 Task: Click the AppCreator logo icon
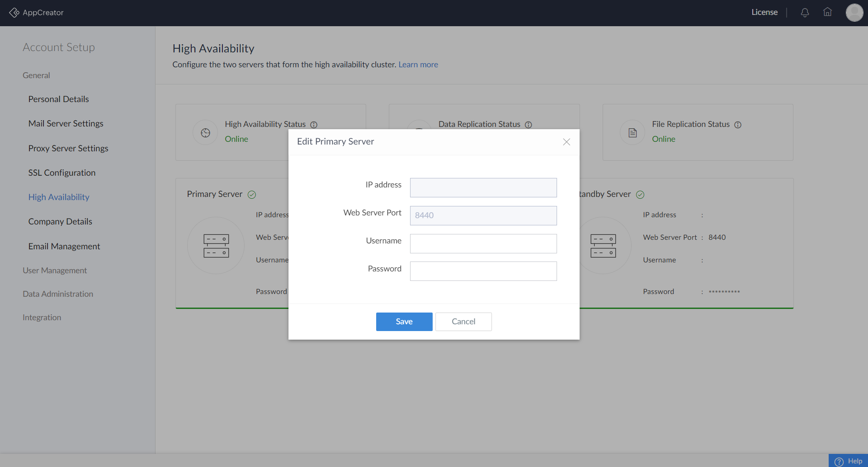[x=14, y=13]
